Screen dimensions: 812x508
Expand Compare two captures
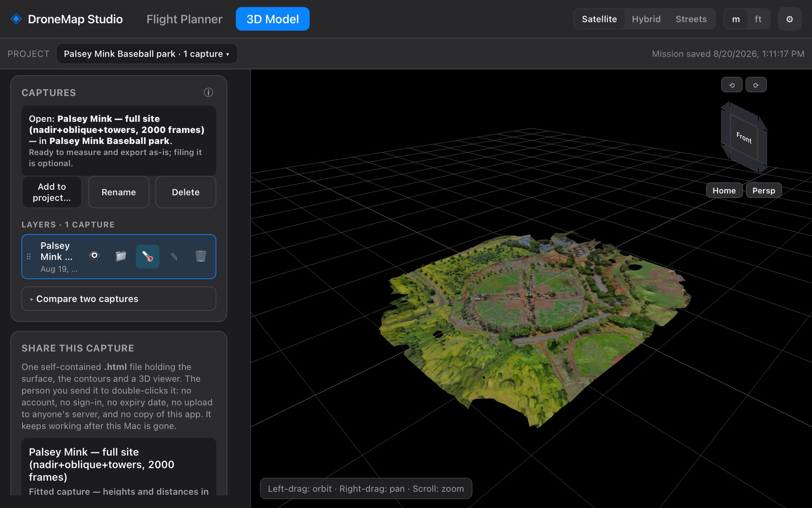click(x=119, y=299)
